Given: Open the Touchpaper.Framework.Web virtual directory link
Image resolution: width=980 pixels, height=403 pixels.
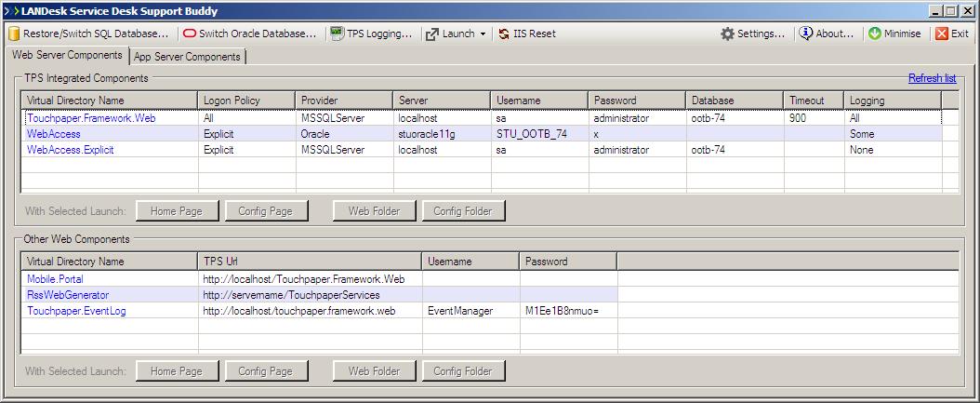Looking at the screenshot, I should point(91,118).
